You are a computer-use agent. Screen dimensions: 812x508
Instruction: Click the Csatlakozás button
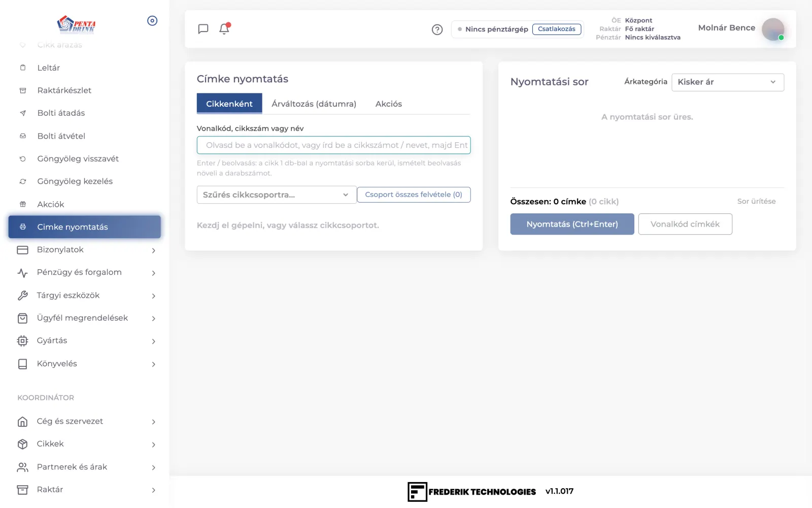pos(557,29)
